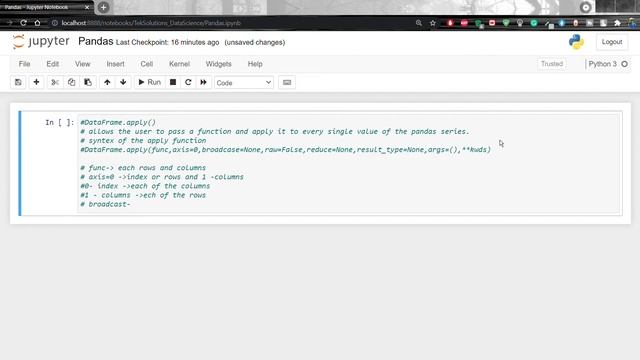The width and height of the screenshot is (640, 360).
Task: Open the Insert menu
Action: click(116, 64)
